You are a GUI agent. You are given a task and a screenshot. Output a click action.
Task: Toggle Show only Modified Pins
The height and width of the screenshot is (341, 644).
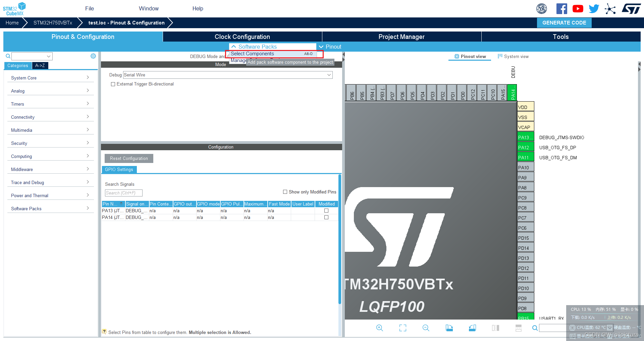(x=285, y=192)
